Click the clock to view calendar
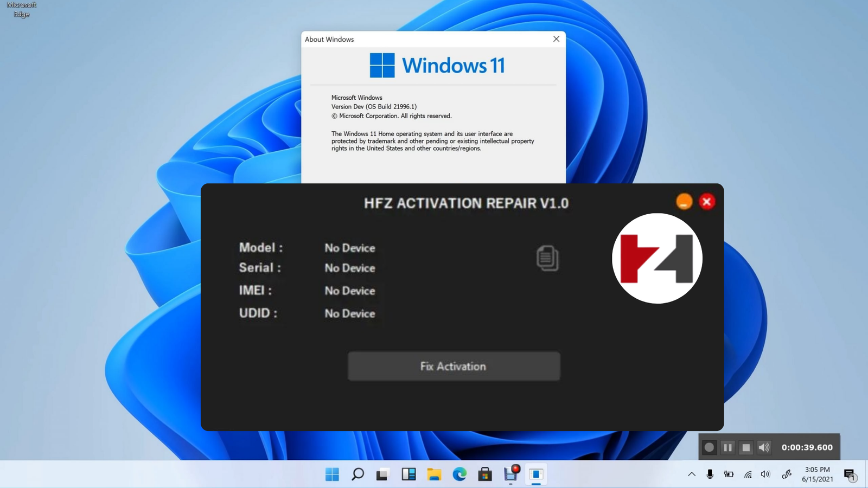868x488 pixels. click(816, 474)
